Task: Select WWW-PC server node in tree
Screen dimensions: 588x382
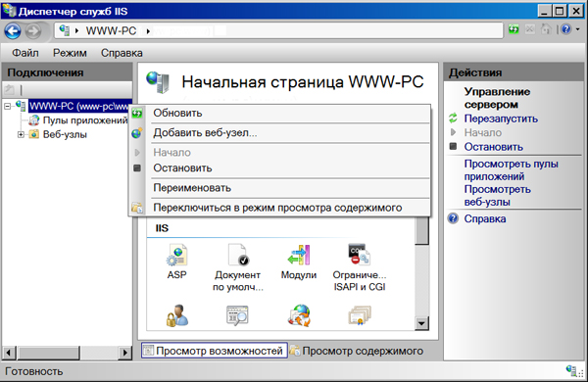Action: point(79,107)
